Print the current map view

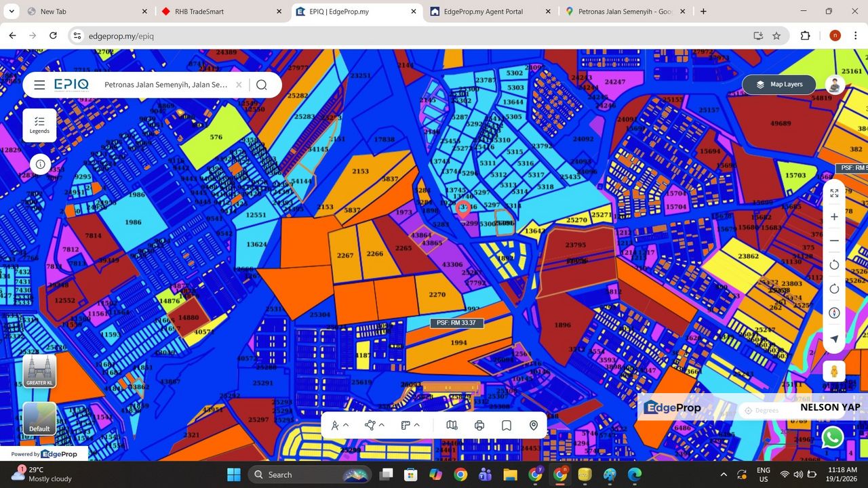479,425
